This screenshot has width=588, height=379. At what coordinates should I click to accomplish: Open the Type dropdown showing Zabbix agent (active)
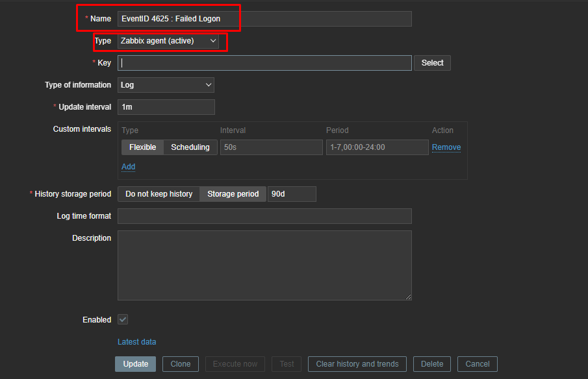point(165,40)
